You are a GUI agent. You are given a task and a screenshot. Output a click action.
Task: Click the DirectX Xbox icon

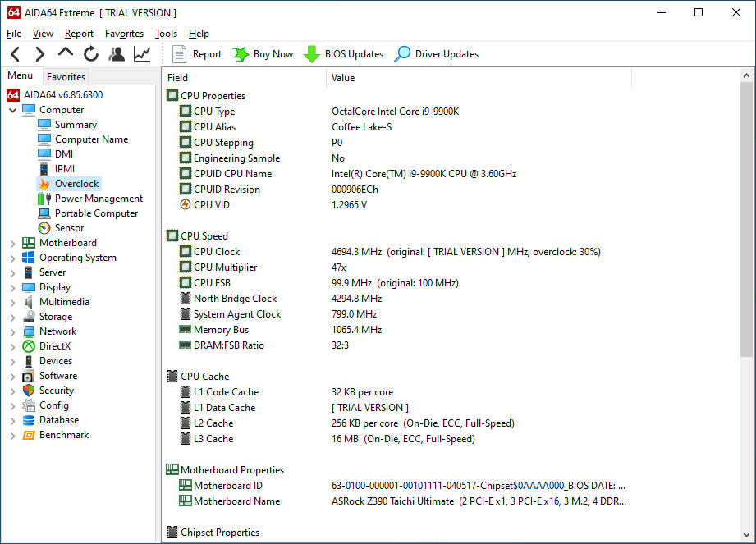[x=29, y=346]
